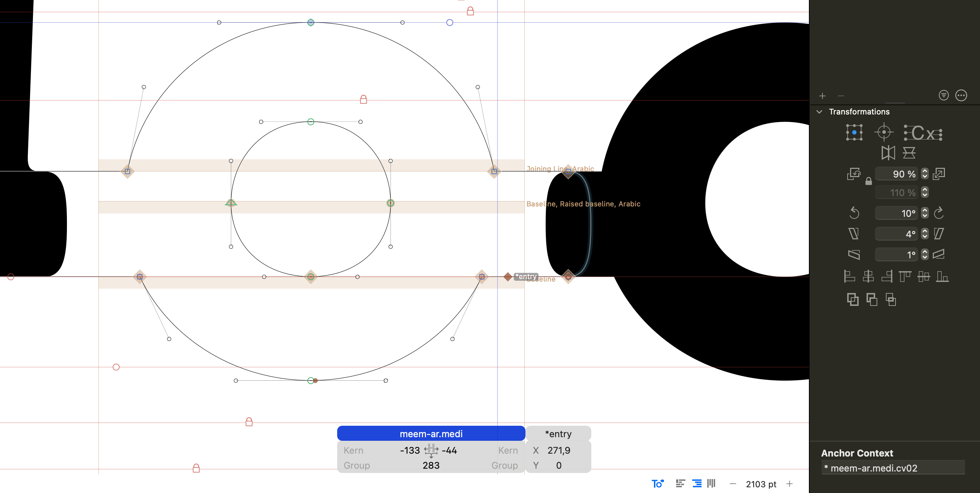Click the minus zoom-out button
Screen dimensions: 980x493
733,484
